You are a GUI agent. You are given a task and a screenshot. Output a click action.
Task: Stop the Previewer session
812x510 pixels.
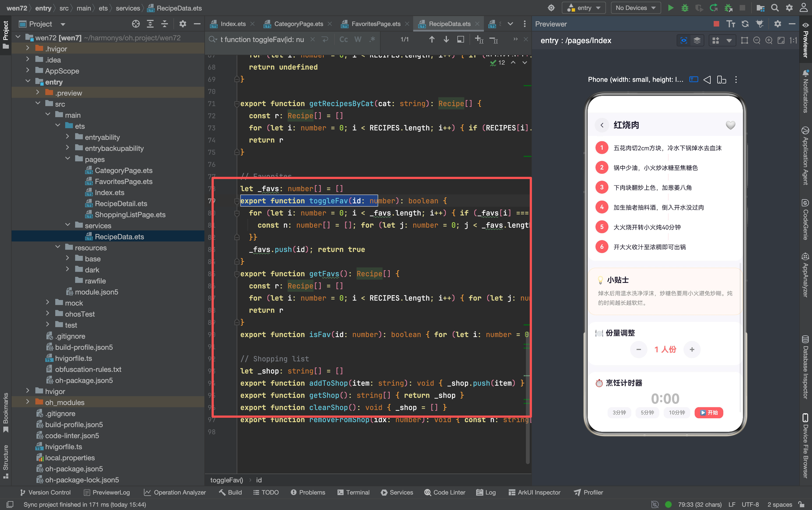[x=716, y=23]
